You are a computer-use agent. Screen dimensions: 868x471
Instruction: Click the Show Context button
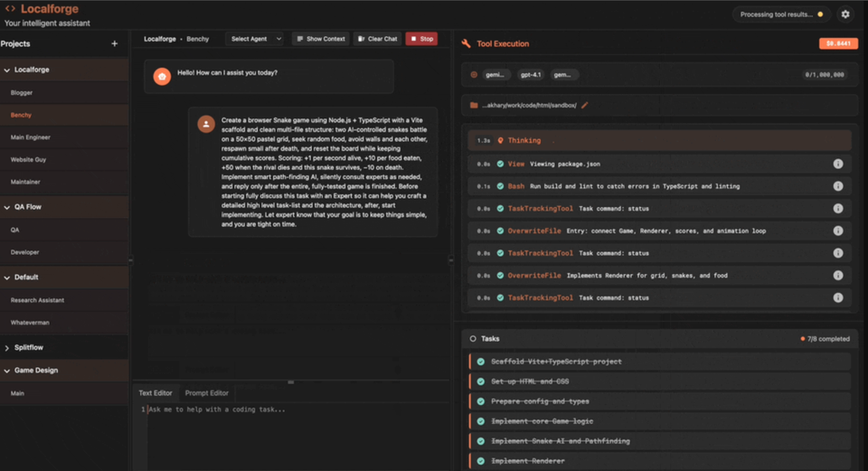click(x=321, y=39)
